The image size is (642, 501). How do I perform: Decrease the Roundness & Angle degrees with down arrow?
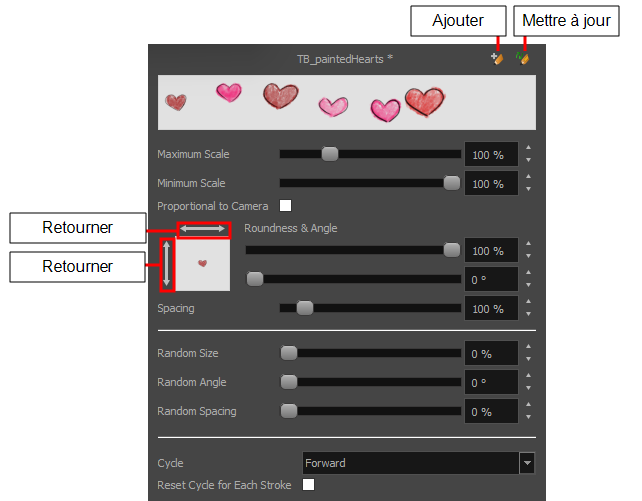coord(529,285)
